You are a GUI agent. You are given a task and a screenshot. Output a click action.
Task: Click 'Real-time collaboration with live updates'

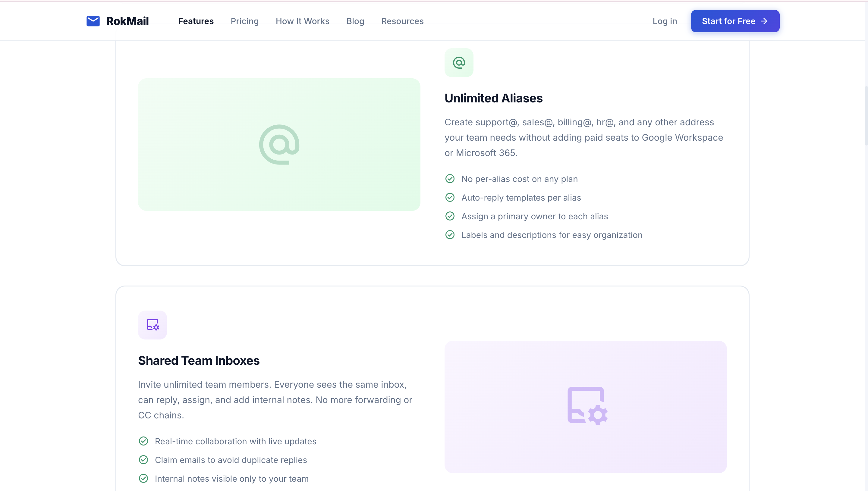(x=235, y=441)
